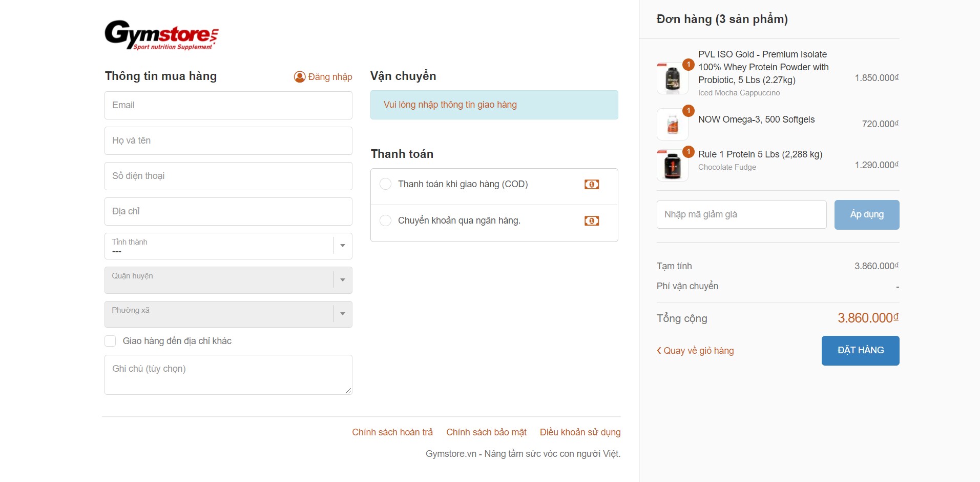
Task: Grab the Ghi chú textarea resize handle
Action: pyautogui.click(x=348, y=391)
